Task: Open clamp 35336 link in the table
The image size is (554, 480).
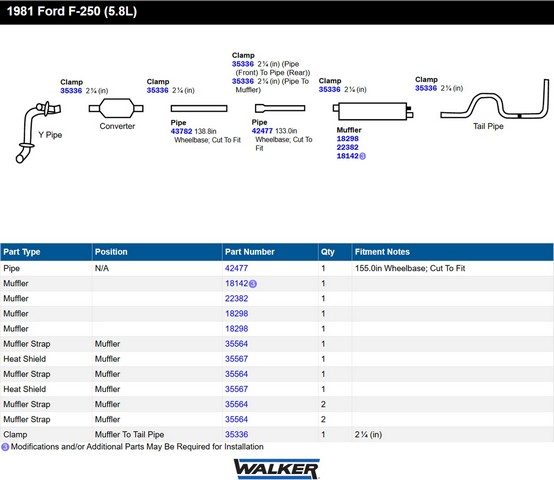Action: point(236,435)
